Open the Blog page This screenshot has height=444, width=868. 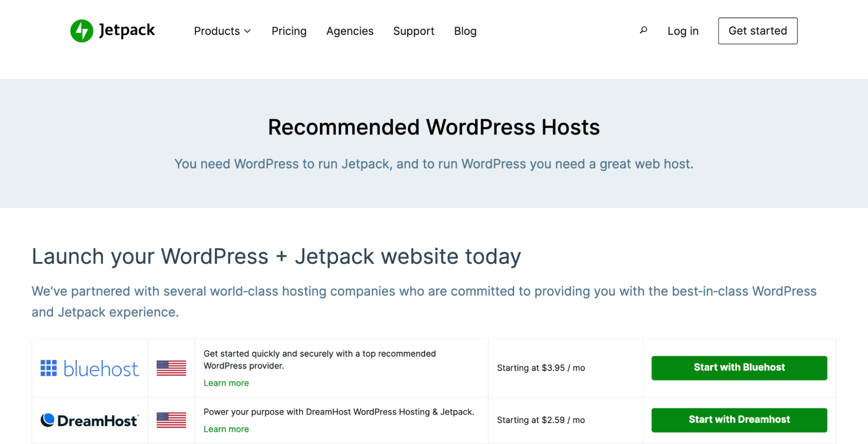(465, 31)
